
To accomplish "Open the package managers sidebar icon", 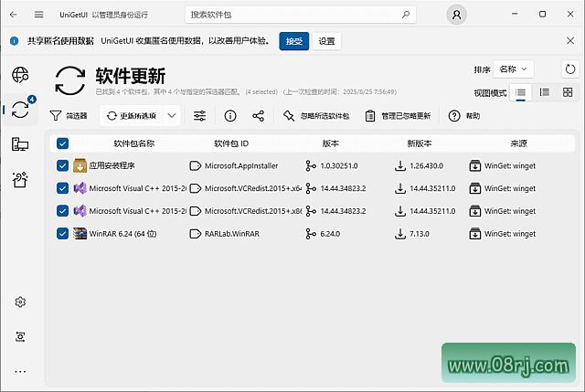I will point(20,337).
